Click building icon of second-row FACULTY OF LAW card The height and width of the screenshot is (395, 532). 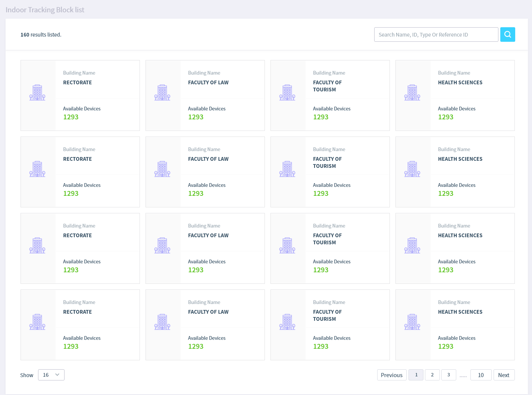click(x=162, y=169)
